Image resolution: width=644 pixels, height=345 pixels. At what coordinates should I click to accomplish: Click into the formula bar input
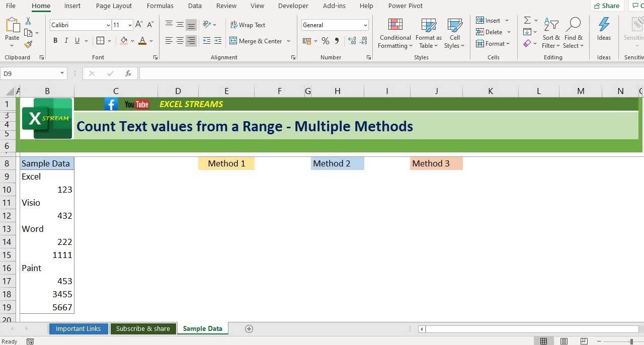[x=391, y=73]
